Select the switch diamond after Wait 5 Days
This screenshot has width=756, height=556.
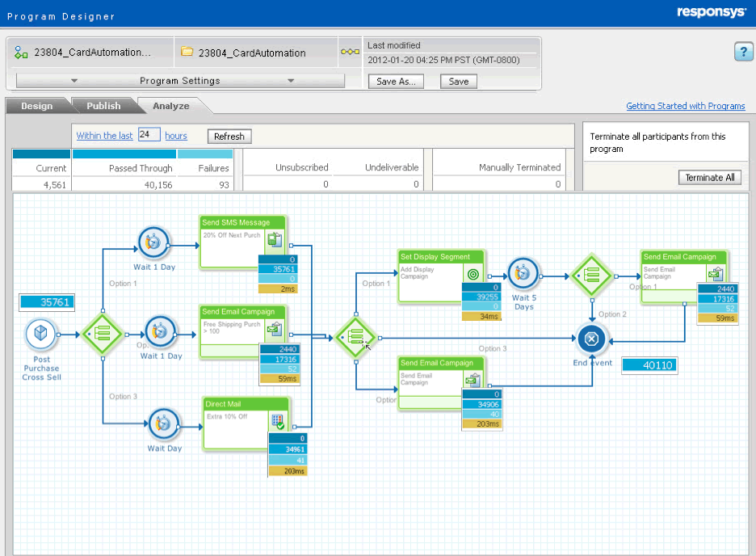(x=591, y=276)
